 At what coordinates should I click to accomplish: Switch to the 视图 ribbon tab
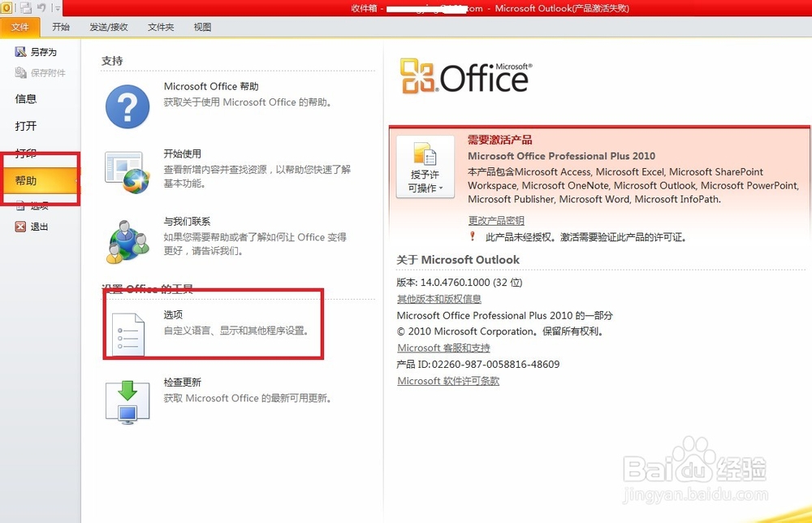pyautogui.click(x=202, y=27)
